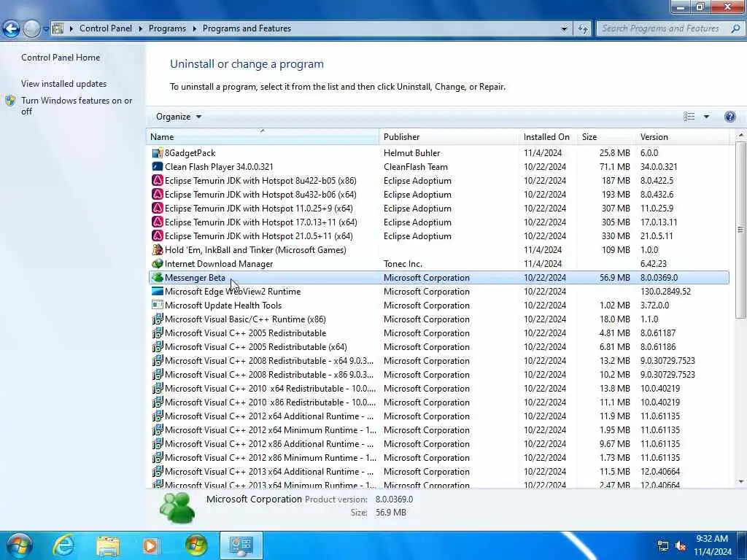Screen dimensions: 747x560
Task: Click version 130.0.2849.52 cell
Action: [665, 291]
